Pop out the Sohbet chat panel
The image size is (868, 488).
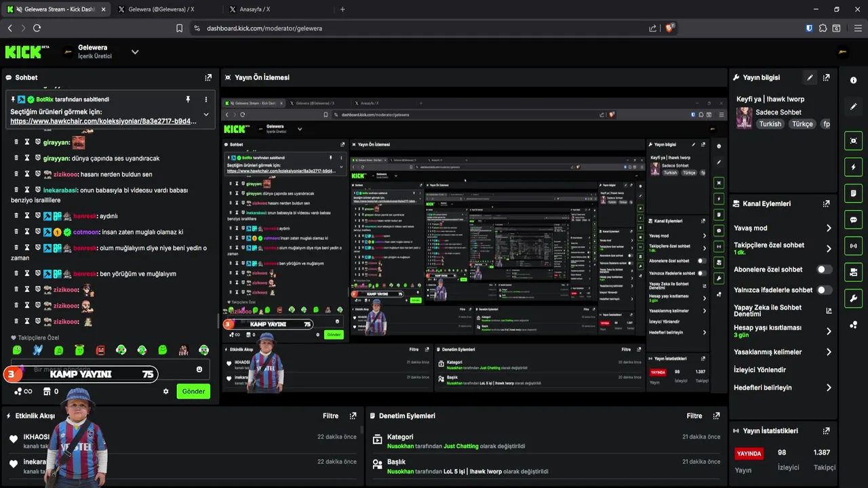[208, 77]
